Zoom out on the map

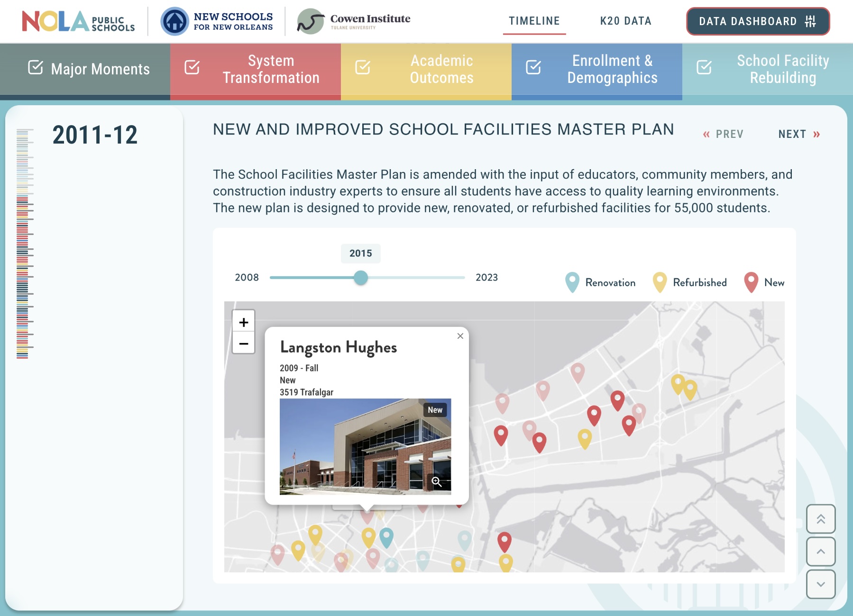(x=243, y=344)
